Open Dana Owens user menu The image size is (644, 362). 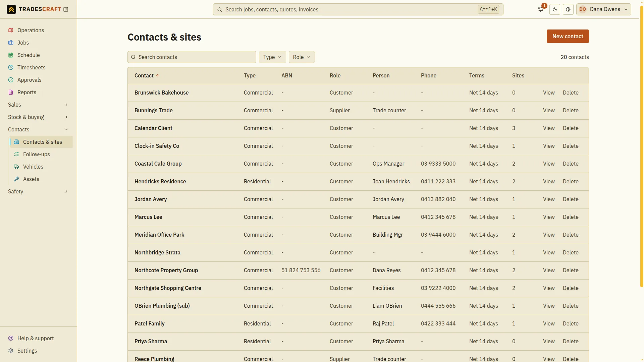tap(604, 9)
